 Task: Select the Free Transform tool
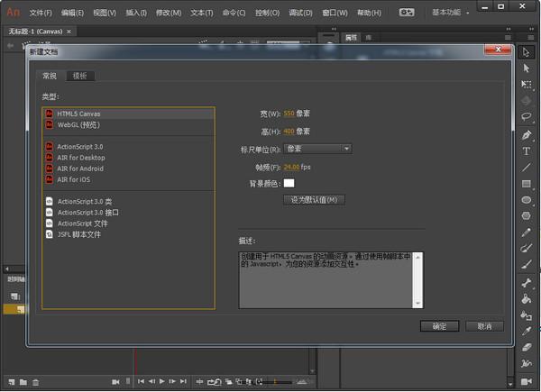[526, 85]
